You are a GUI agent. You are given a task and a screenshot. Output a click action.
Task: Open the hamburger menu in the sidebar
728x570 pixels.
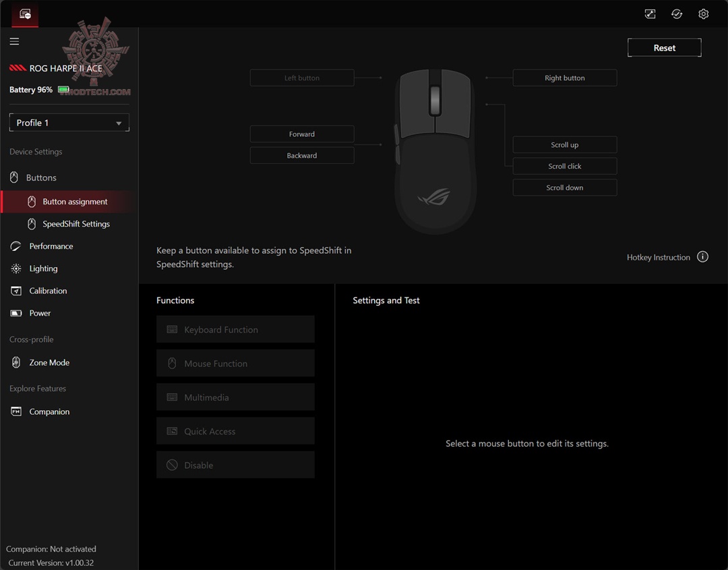click(14, 41)
